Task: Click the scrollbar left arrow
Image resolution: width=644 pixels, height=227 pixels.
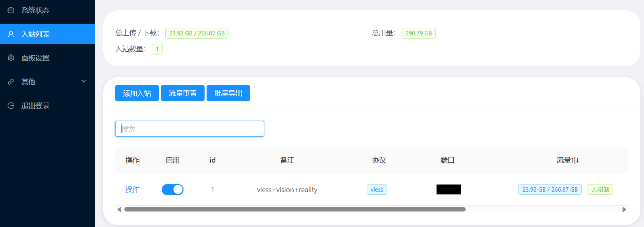Action: click(x=119, y=210)
